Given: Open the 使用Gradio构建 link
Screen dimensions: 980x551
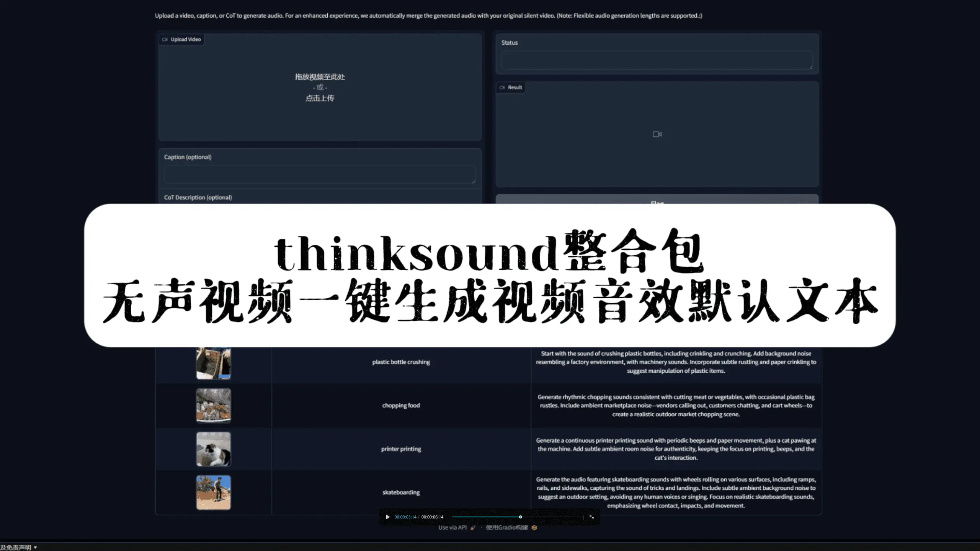Looking at the screenshot, I should [x=511, y=528].
